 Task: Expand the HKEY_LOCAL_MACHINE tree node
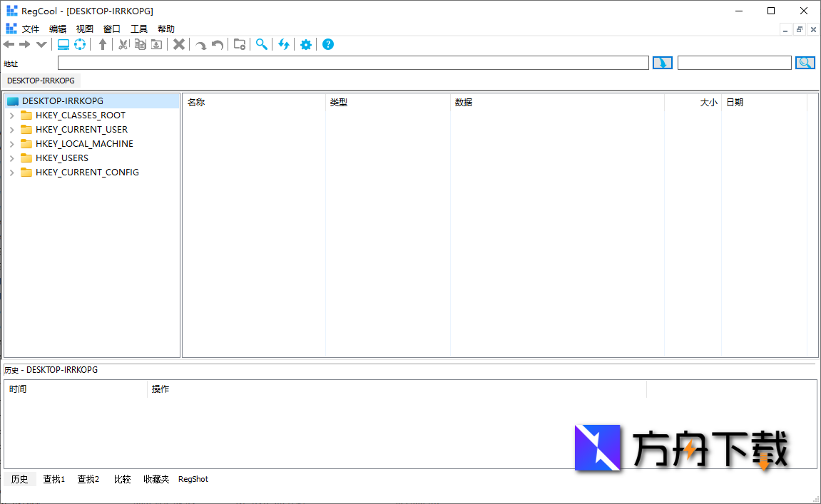click(x=12, y=144)
